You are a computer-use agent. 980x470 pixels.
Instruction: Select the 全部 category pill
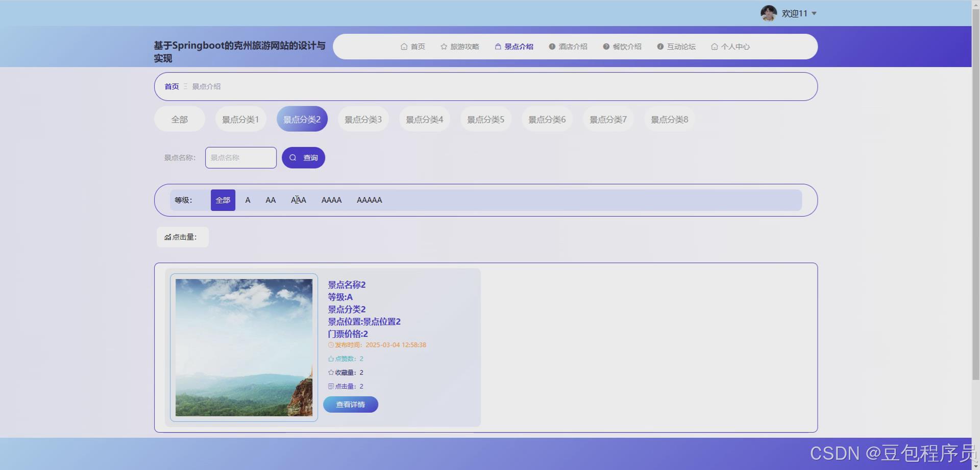[180, 119]
